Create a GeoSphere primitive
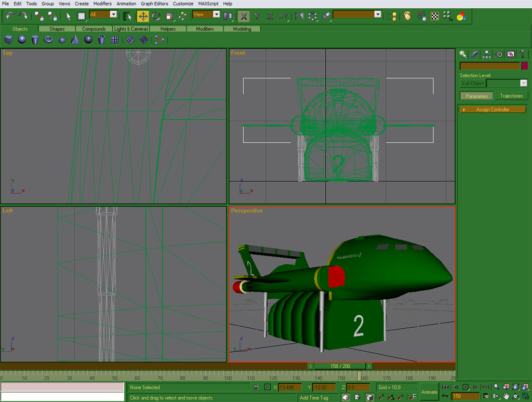This screenshot has height=402, width=532. [x=88, y=39]
